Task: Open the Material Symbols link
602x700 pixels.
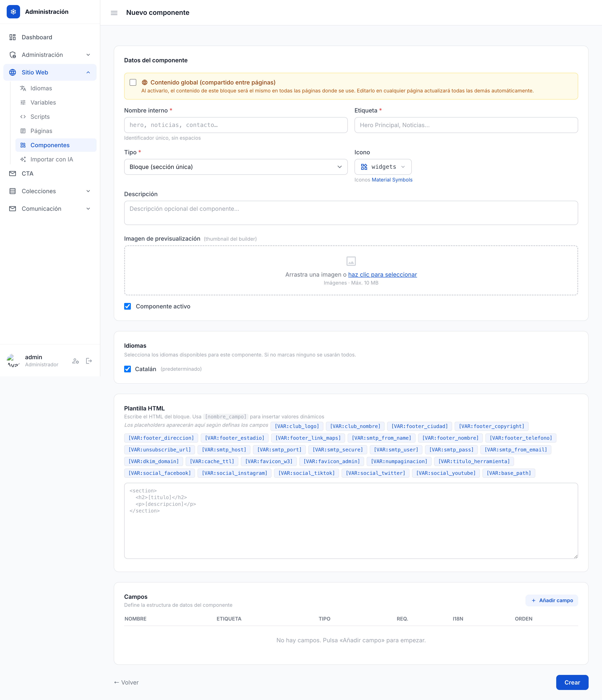Action: (x=392, y=180)
